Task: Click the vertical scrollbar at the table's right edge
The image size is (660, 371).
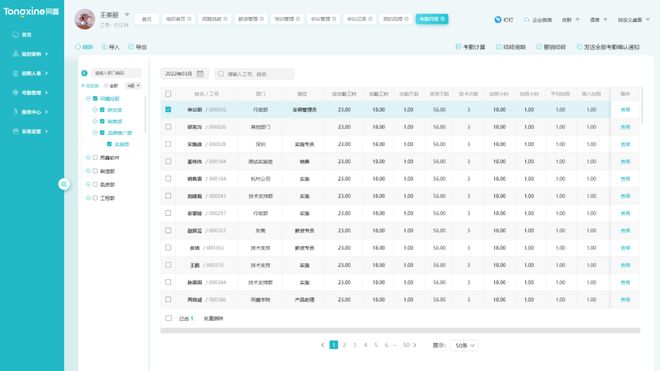Action: [642, 105]
